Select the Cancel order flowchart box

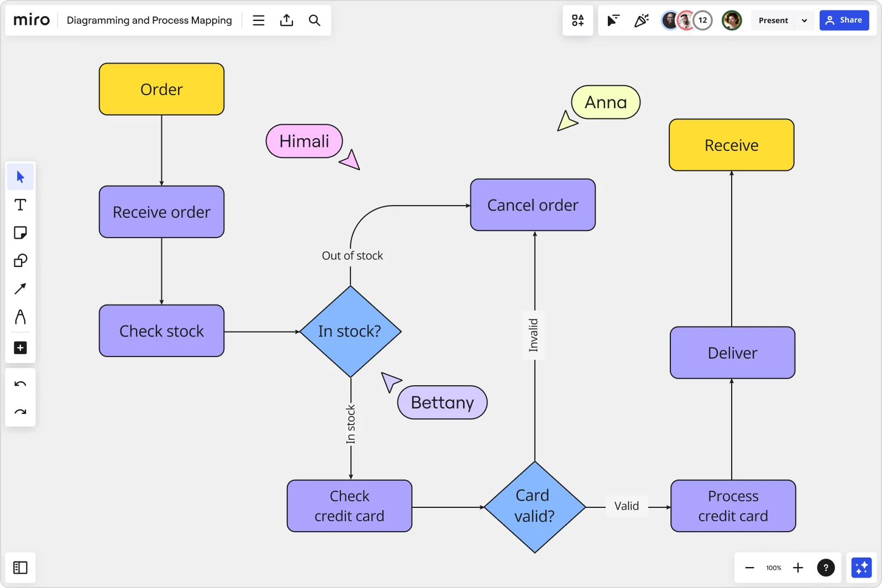[533, 205]
